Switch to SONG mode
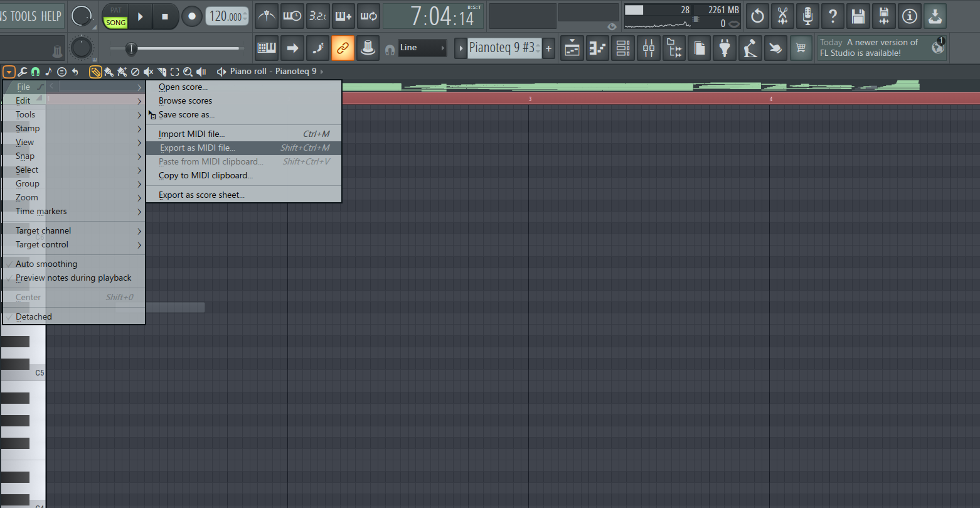The image size is (980, 508). click(115, 23)
